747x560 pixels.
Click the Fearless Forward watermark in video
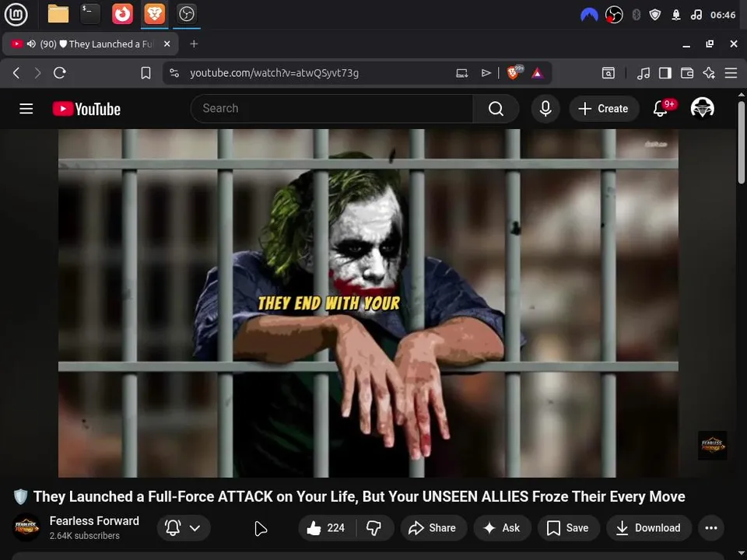pos(712,445)
